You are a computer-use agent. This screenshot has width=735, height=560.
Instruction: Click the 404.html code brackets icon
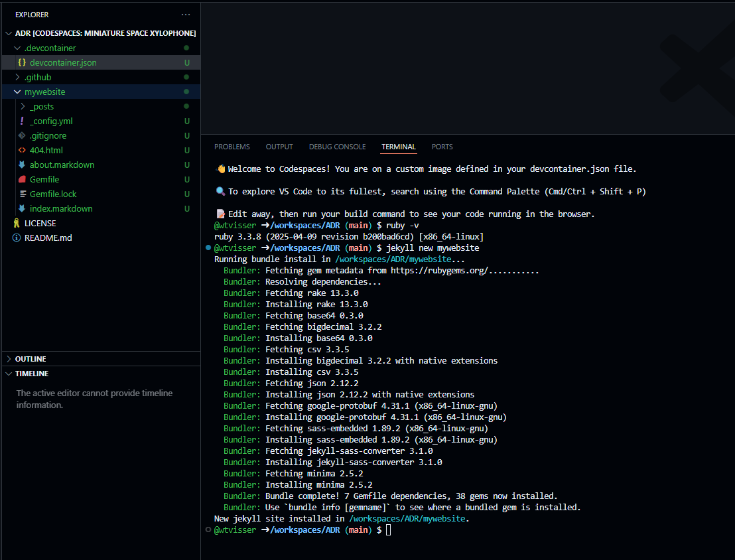pyautogui.click(x=22, y=150)
